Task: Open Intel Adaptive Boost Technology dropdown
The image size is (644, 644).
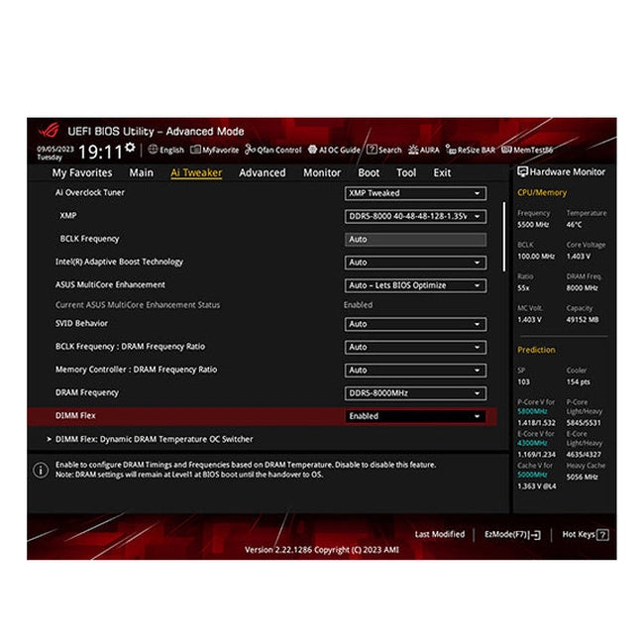Action: tap(416, 263)
